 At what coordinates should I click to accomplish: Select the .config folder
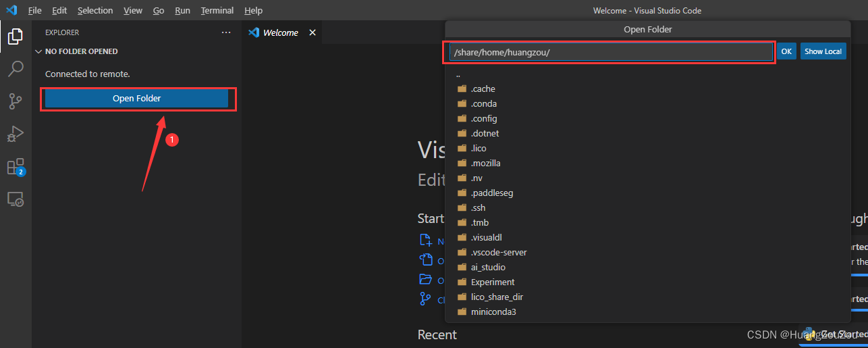pos(647,119)
